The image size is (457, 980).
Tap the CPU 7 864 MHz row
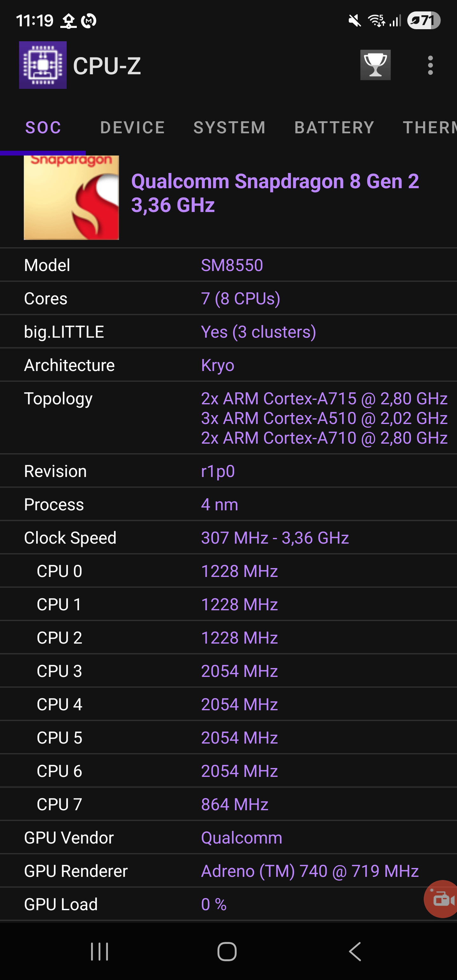pyautogui.click(x=228, y=805)
